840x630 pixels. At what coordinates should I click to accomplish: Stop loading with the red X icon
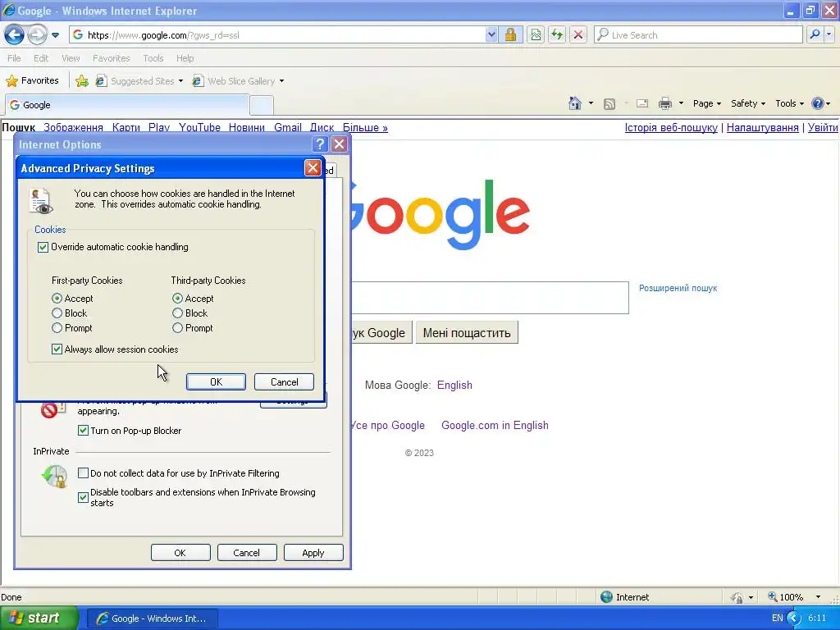point(578,34)
